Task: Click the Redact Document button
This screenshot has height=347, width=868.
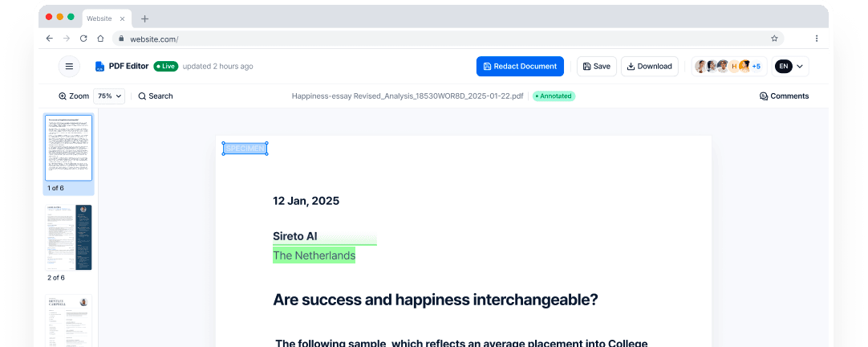Action: [x=520, y=67]
